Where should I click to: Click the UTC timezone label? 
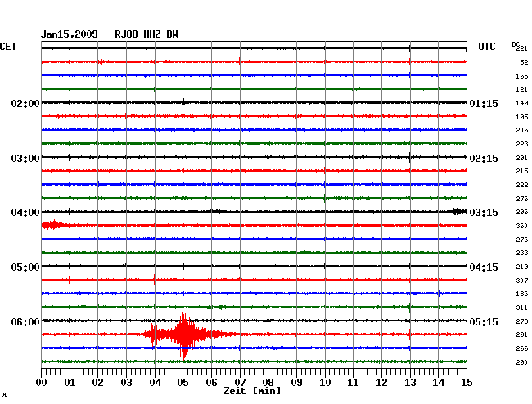[x=486, y=47]
